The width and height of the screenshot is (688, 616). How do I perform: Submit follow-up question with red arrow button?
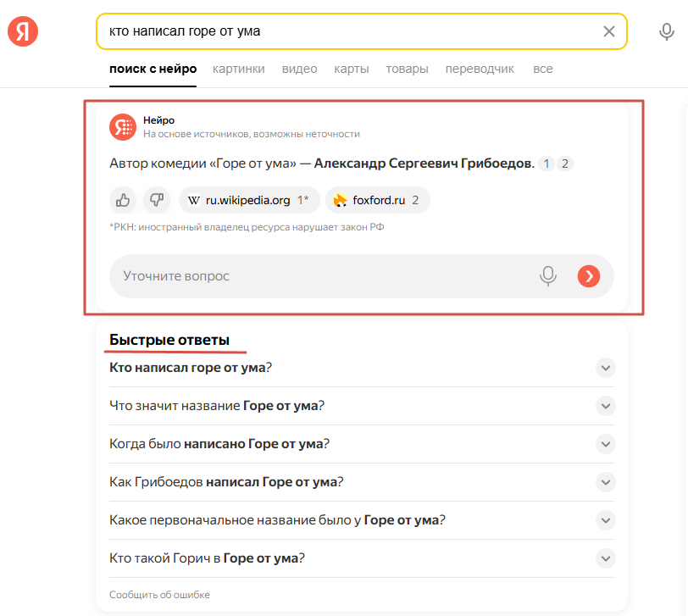(588, 276)
